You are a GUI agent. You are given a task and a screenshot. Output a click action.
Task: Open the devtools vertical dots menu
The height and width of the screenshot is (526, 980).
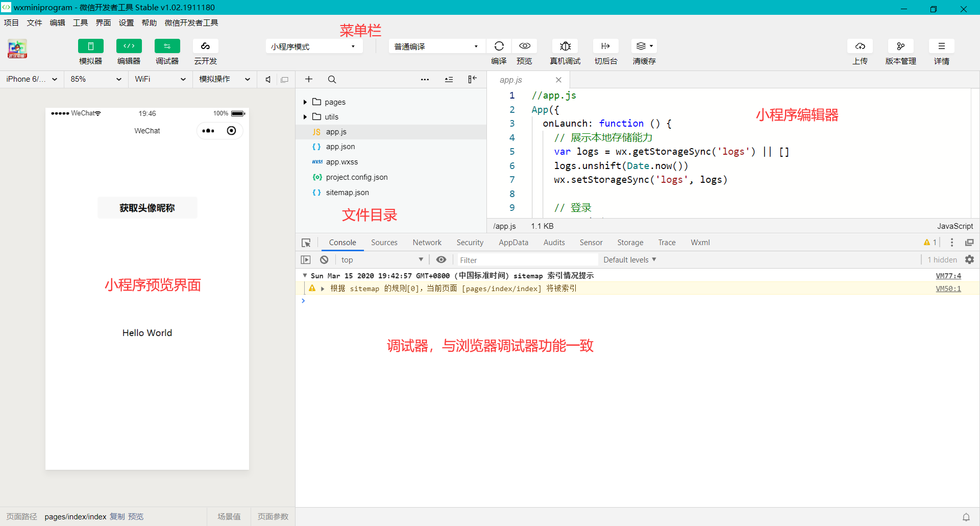[x=952, y=243]
